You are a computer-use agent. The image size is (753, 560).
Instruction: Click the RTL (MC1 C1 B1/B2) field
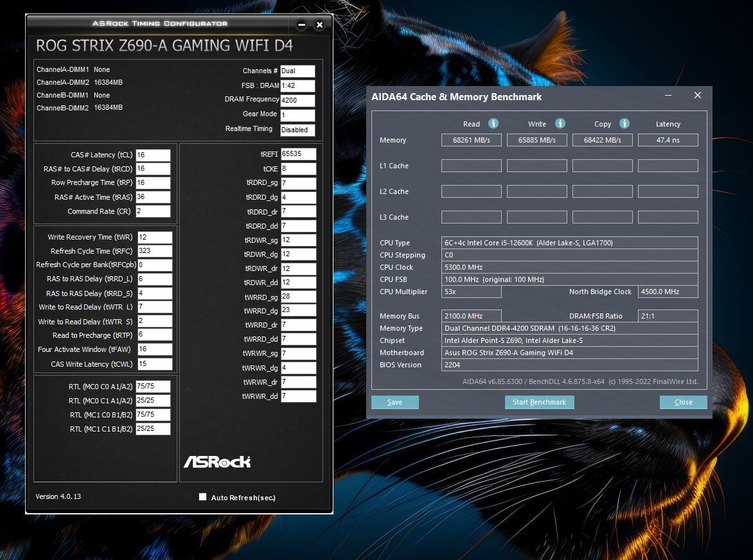point(153,428)
